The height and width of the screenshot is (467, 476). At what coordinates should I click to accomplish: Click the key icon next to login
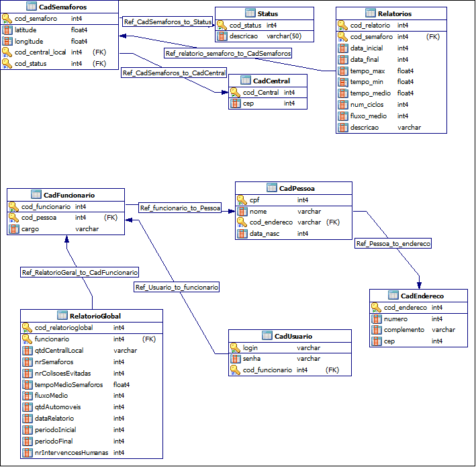coord(236,348)
